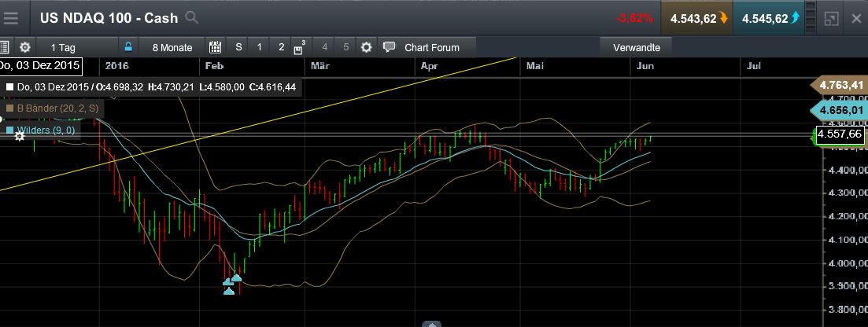Click the lowest blue arrow marker near Feb low

[229, 291]
